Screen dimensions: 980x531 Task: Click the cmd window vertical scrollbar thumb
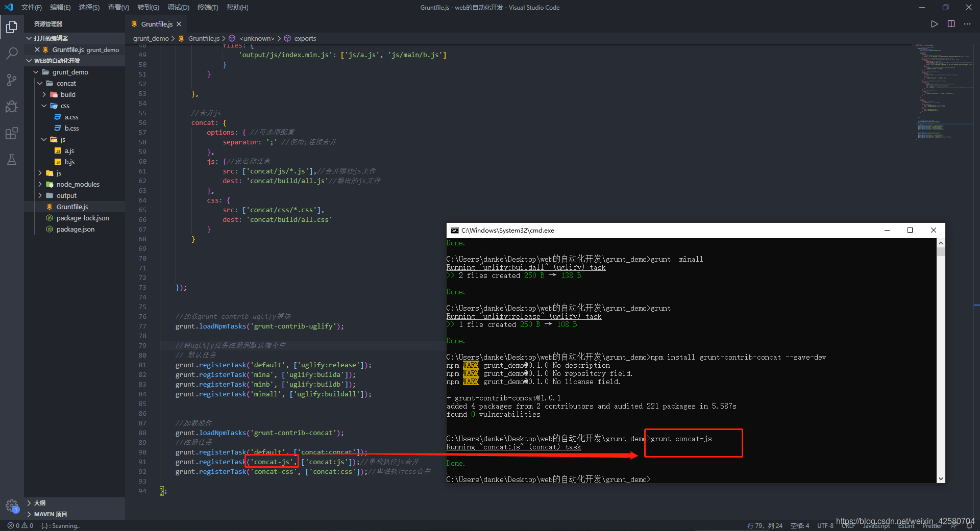(941, 251)
